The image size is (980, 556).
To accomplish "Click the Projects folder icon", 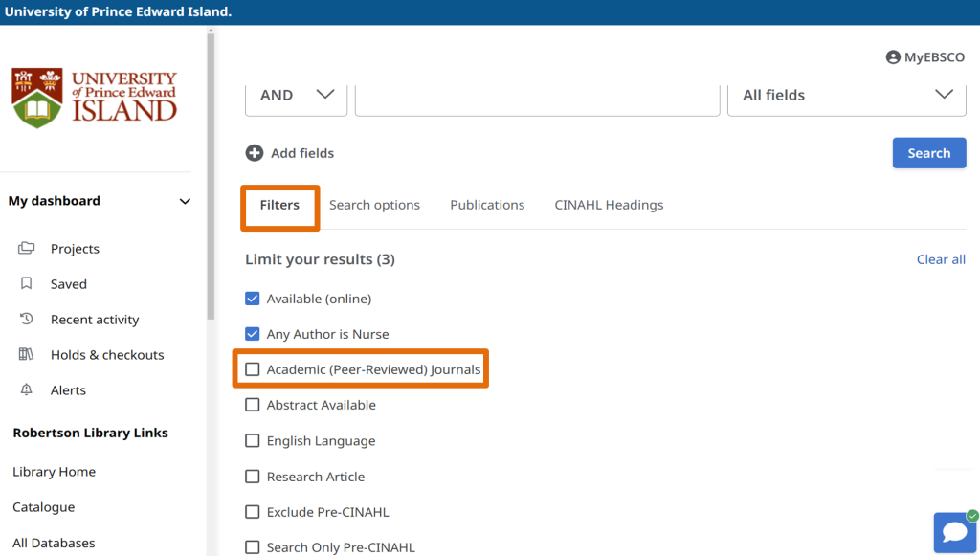I will pos(27,249).
